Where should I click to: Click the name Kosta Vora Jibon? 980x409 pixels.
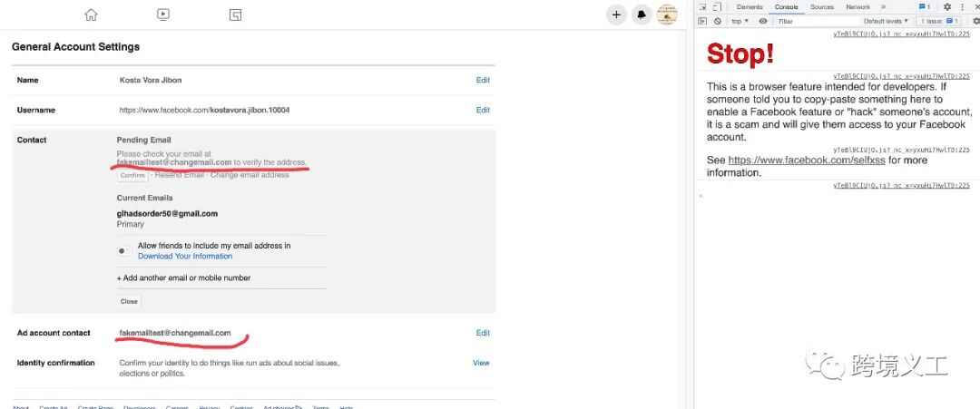click(x=151, y=80)
